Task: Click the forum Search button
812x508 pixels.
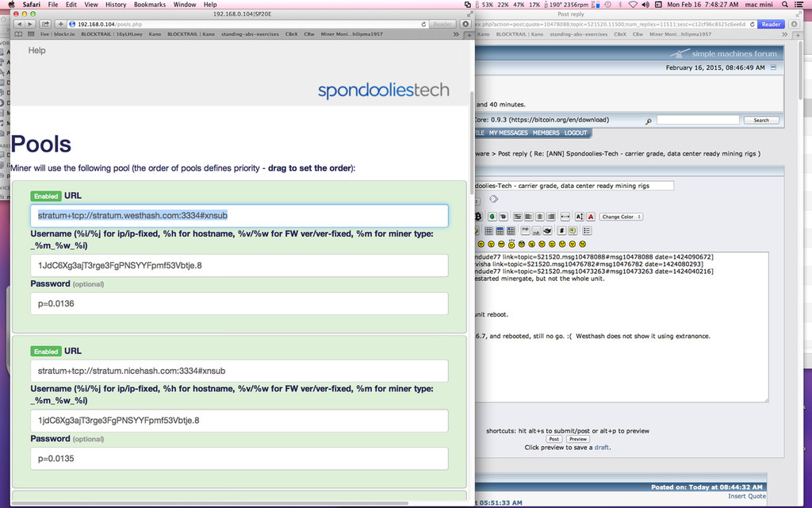Action: coord(761,121)
